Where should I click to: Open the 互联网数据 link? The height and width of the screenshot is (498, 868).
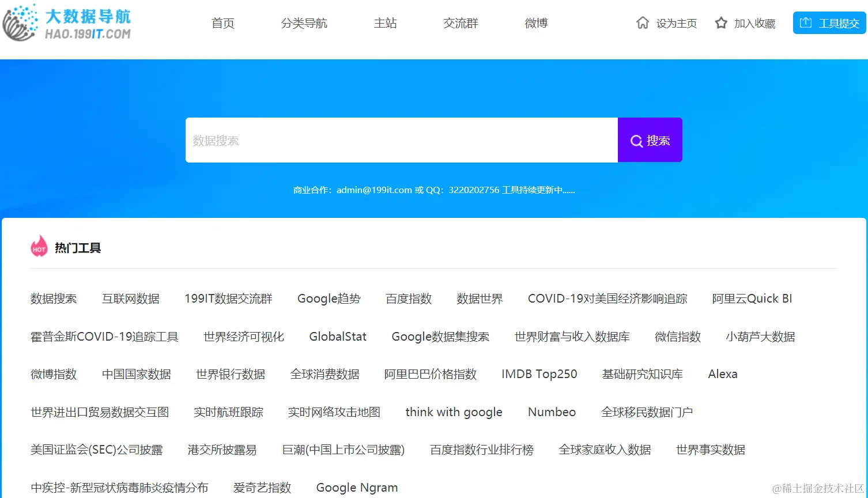point(131,299)
